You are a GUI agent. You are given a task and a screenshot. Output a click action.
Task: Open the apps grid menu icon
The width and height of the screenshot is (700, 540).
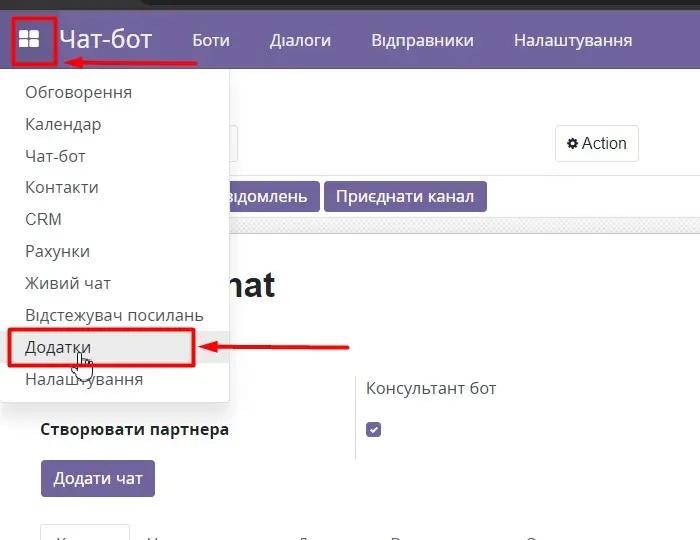tap(29, 39)
